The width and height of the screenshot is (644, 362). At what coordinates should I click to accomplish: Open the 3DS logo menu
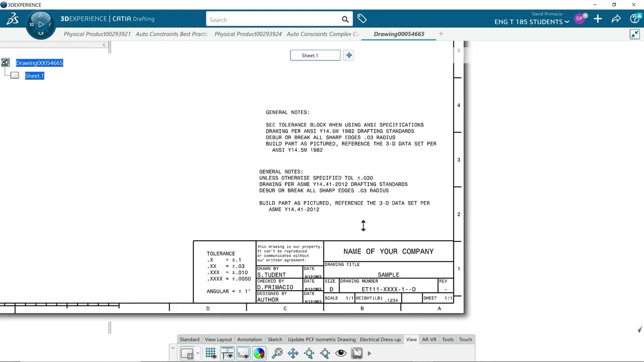[x=13, y=19]
